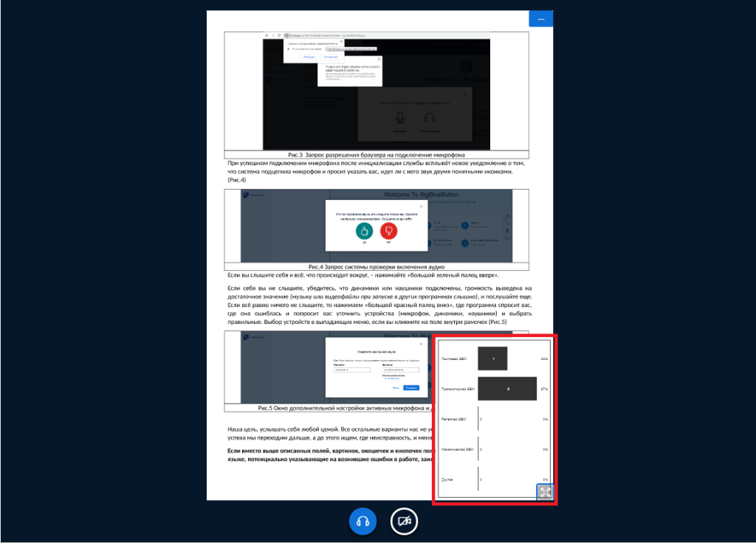The height and width of the screenshot is (543, 756).
Task: Click the red thumbs-down icon in the slide
Action: [388, 231]
